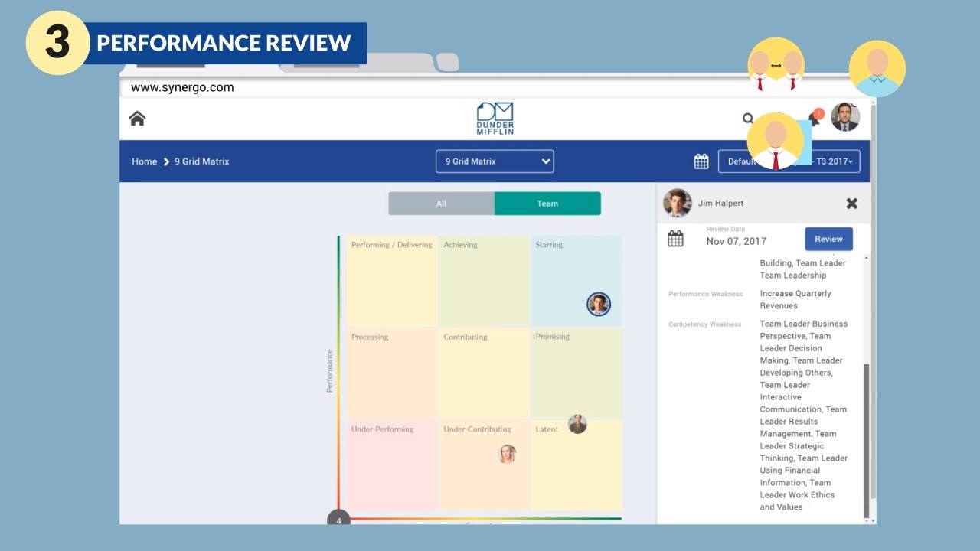Select the avatar in the Starring cell
Viewport: 980px width, 551px height.
click(x=599, y=304)
